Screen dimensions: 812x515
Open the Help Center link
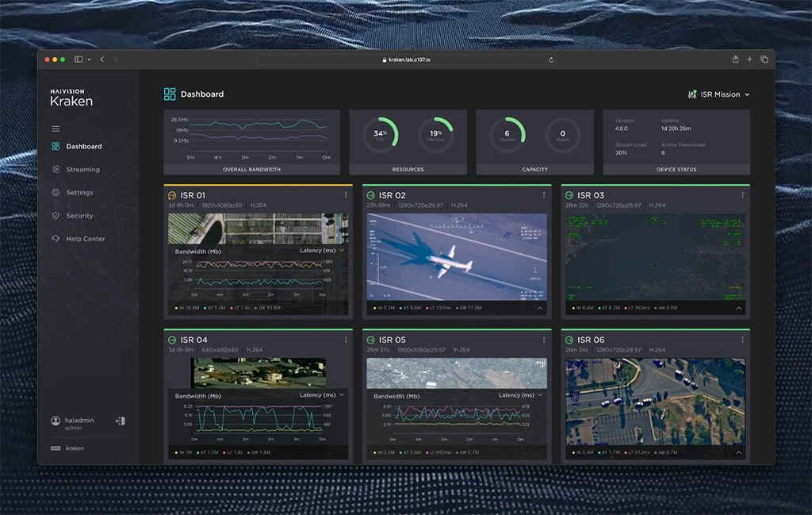(x=85, y=239)
